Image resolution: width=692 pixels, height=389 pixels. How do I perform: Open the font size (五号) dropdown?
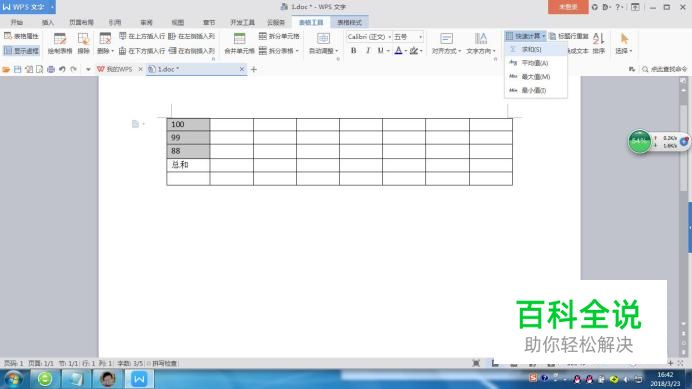(408, 37)
